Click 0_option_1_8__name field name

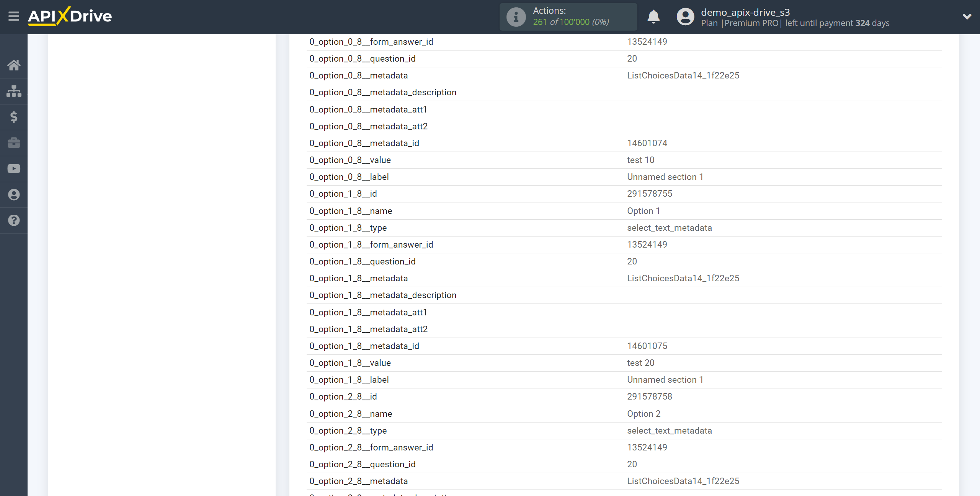pos(351,211)
